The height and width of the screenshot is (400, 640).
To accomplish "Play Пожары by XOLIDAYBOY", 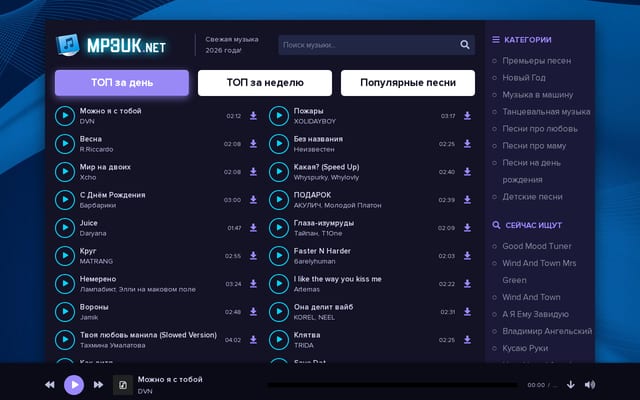I will [279, 116].
